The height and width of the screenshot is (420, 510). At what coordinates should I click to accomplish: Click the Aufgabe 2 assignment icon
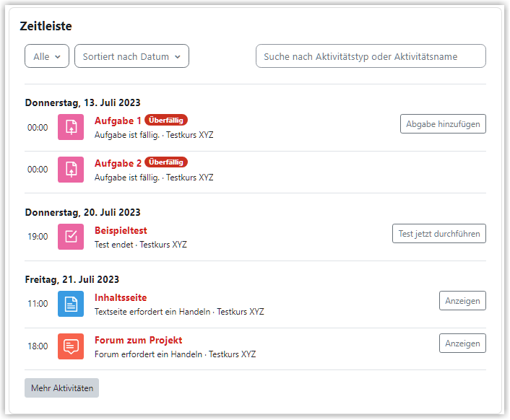pyautogui.click(x=71, y=170)
